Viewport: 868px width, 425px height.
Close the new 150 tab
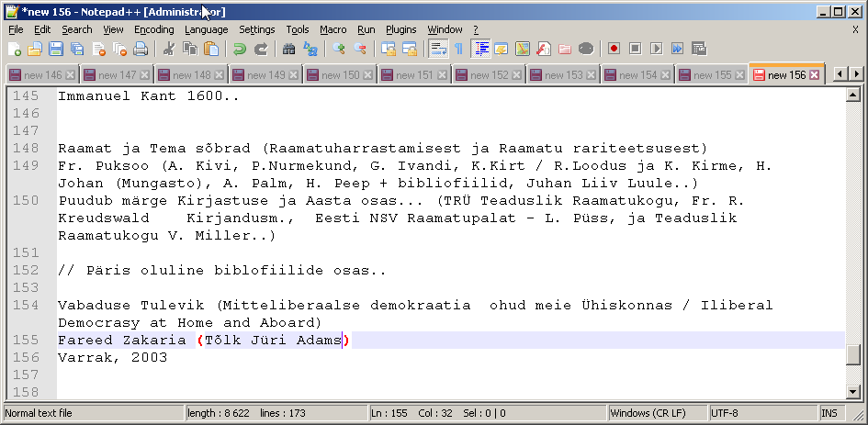[368, 74]
